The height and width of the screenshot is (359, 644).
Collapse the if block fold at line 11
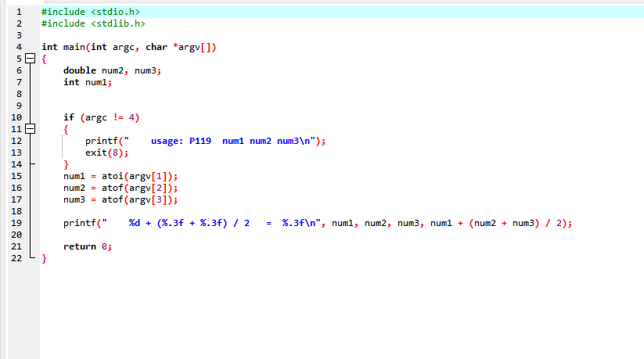click(x=30, y=129)
